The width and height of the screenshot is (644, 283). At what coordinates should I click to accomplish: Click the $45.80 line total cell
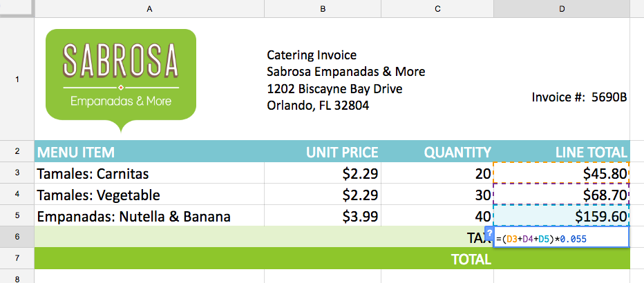click(562, 174)
